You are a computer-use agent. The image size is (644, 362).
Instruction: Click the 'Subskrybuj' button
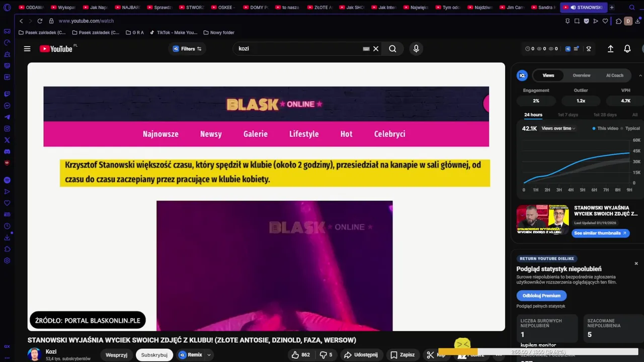point(154,355)
